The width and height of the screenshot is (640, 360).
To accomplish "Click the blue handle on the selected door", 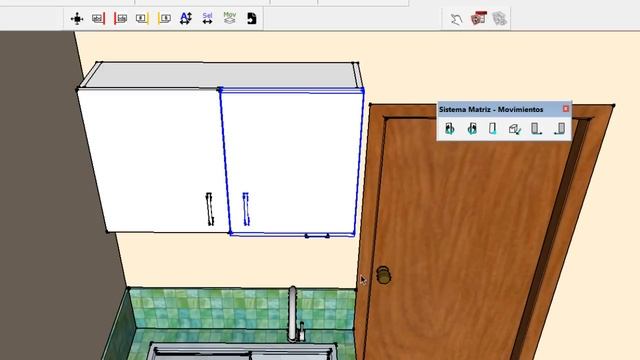I will click(x=246, y=209).
